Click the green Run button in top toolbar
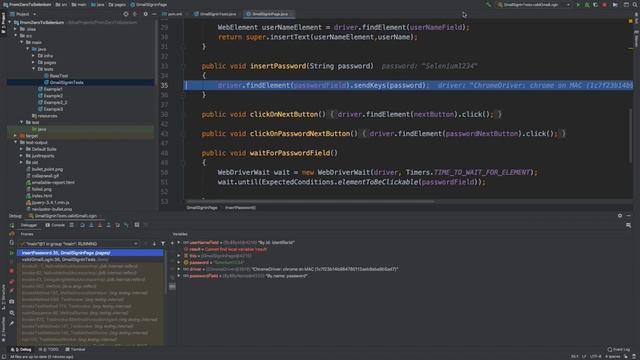The height and width of the screenshot is (360, 640). coord(578,5)
